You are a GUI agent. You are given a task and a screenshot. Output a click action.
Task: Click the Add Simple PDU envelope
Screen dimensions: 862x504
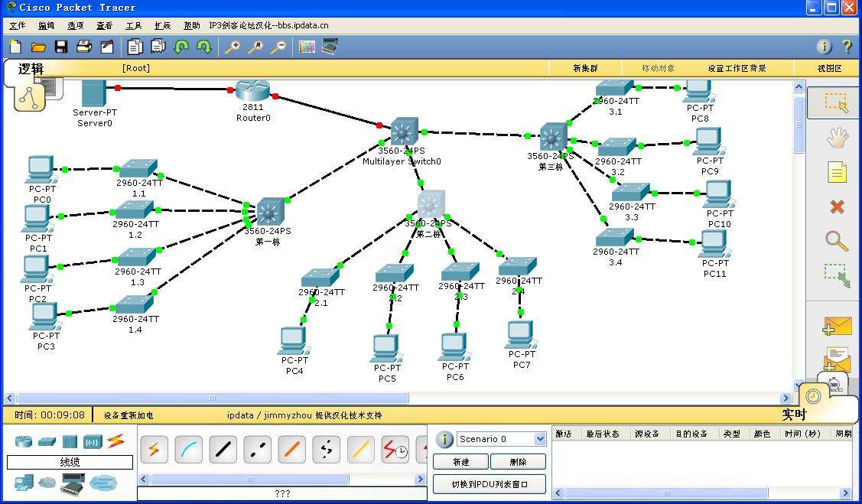pyautogui.click(x=836, y=325)
